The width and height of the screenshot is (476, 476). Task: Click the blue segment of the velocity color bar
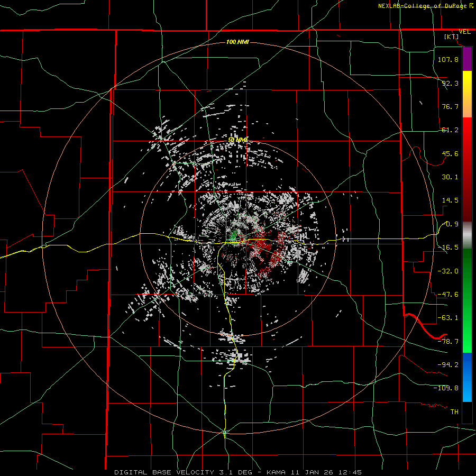467,377
